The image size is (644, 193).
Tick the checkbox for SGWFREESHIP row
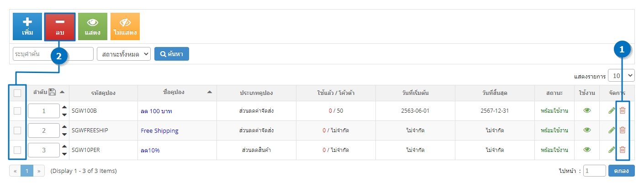click(x=17, y=130)
